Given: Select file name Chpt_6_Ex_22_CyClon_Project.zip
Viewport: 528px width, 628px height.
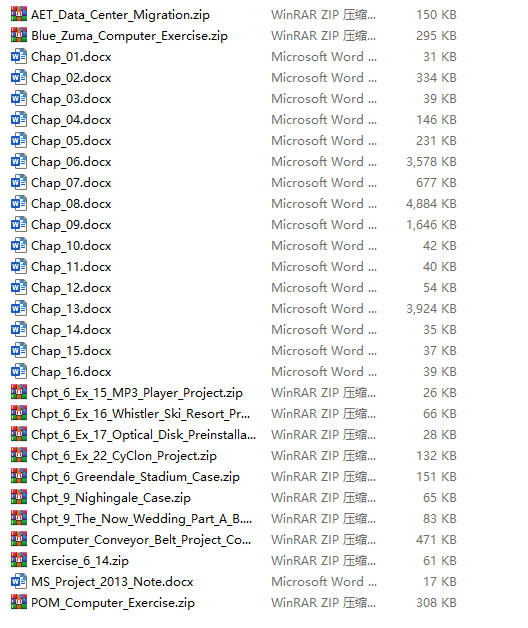Looking at the screenshot, I should (124, 455).
